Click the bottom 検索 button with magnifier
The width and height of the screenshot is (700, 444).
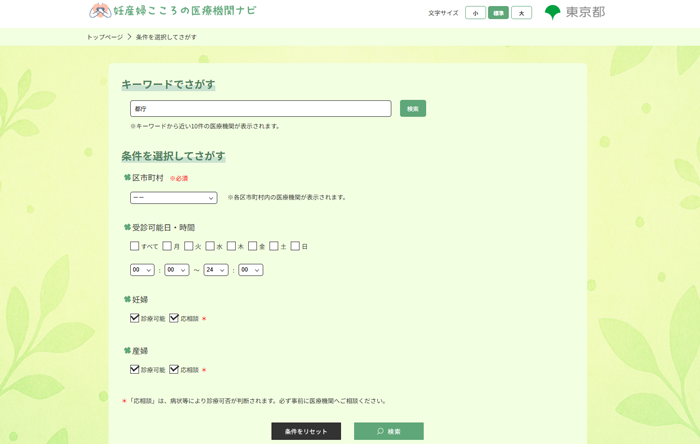point(389,431)
